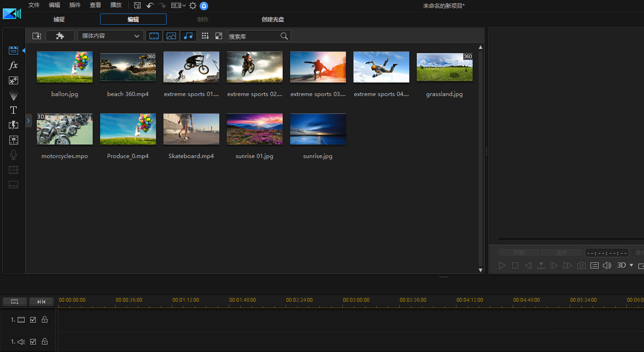Image resolution: width=644 pixels, height=352 pixels.
Task: Toggle video track 1 enable checkbox
Action: click(x=33, y=320)
